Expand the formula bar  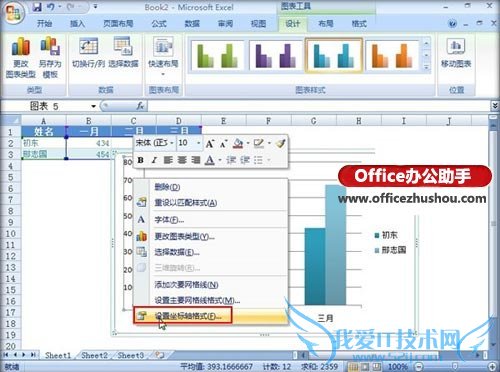pos(495,106)
